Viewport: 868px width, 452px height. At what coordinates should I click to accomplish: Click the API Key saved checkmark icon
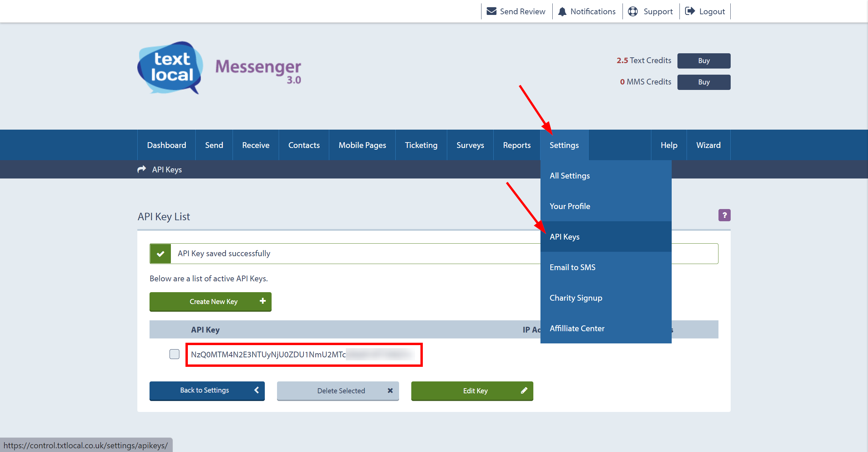[160, 253]
